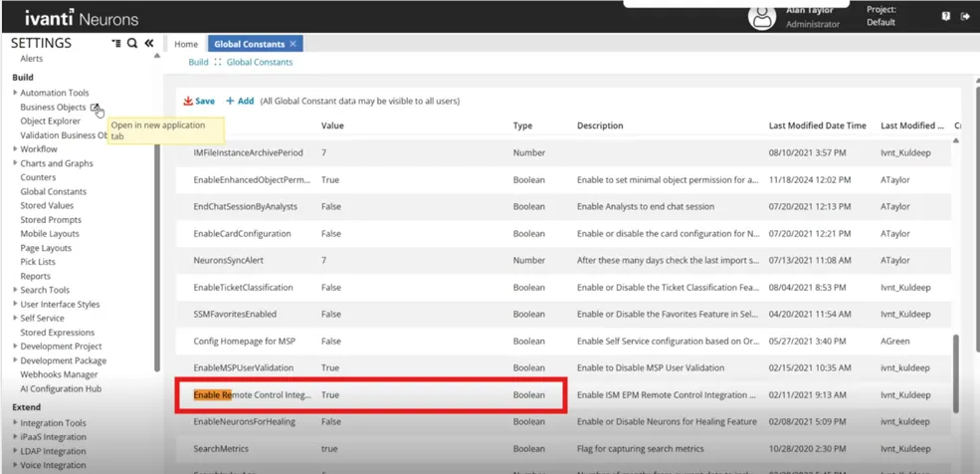Open Counters in settings sidebar
Viewport: 980px width, 474px height.
click(38, 177)
